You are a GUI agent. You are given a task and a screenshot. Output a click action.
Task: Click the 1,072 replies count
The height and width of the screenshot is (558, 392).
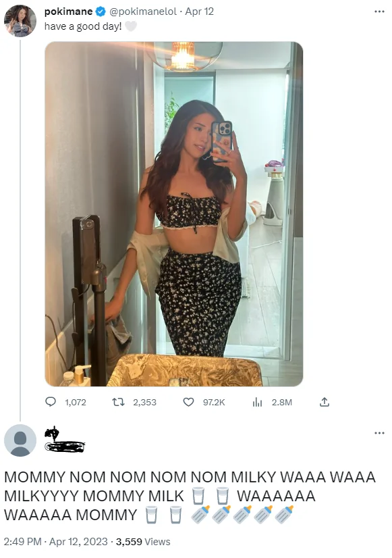coord(76,402)
